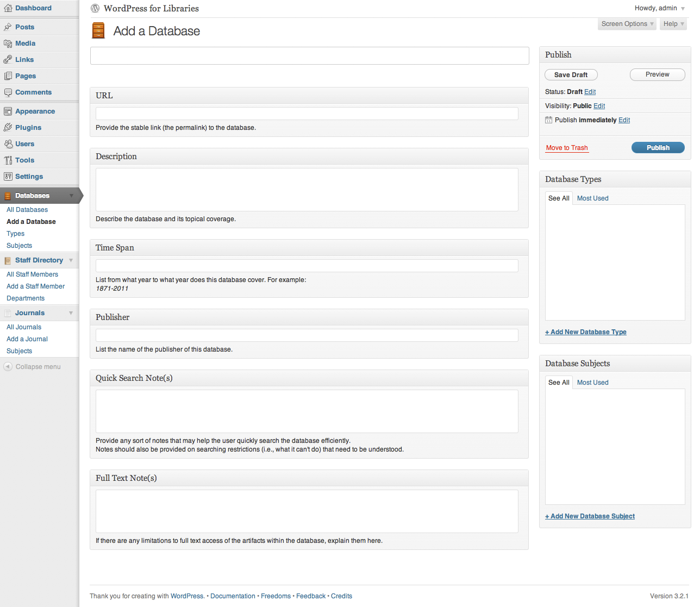Open the Freedoms footer link
Image resolution: width=700 pixels, height=607 pixels.
click(x=276, y=596)
